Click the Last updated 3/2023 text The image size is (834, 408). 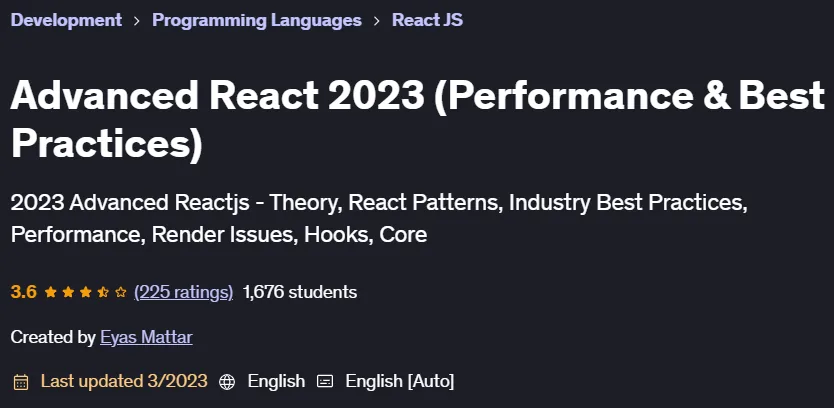coord(124,381)
